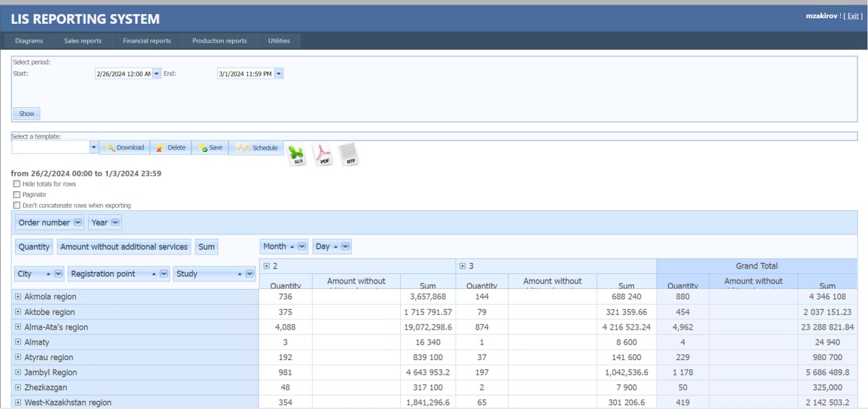868x409 pixels.
Task: Select the Quantity data field chip
Action: pos(34,247)
